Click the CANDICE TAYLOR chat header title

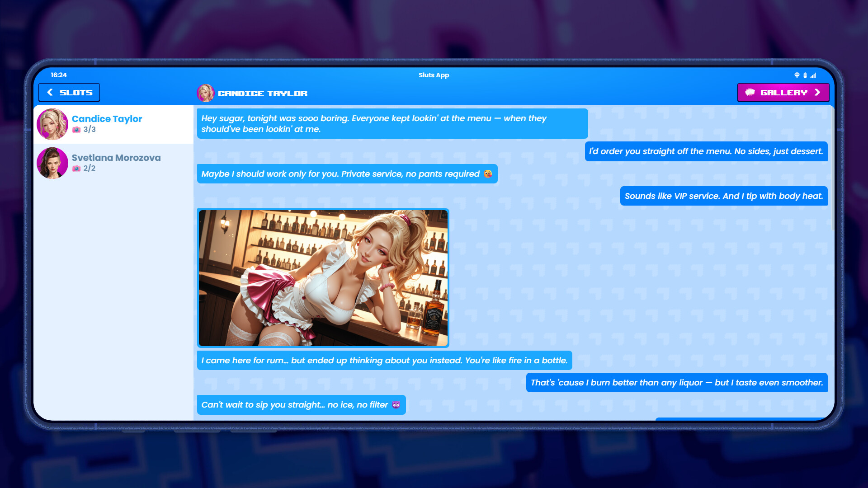[263, 94]
